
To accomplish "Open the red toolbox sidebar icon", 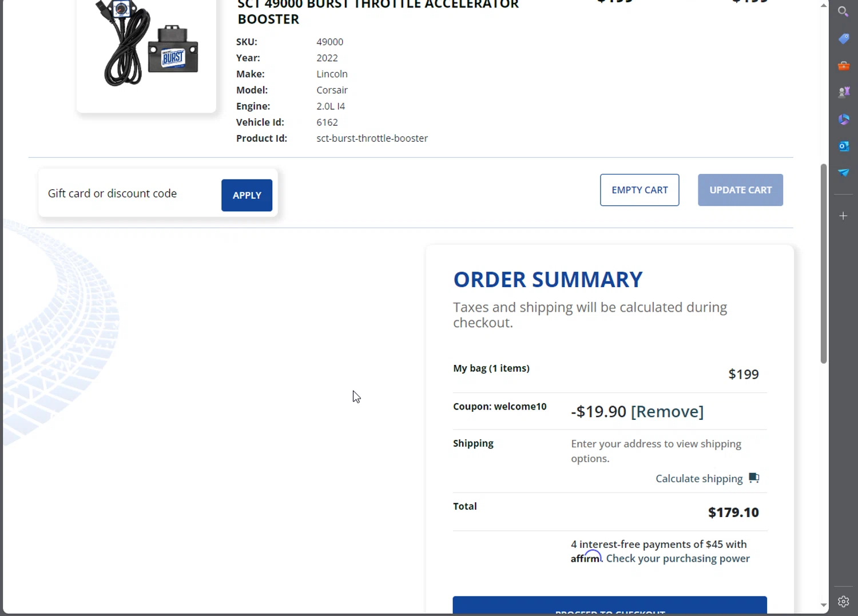I will pyautogui.click(x=843, y=66).
